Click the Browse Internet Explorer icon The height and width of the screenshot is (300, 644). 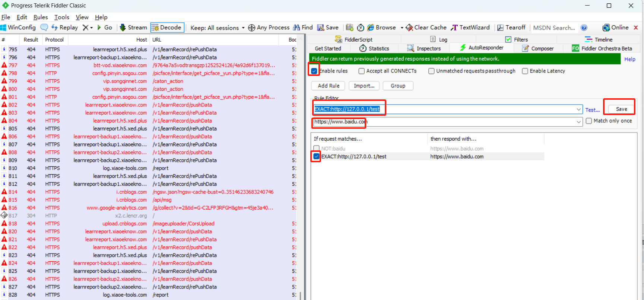tap(371, 28)
